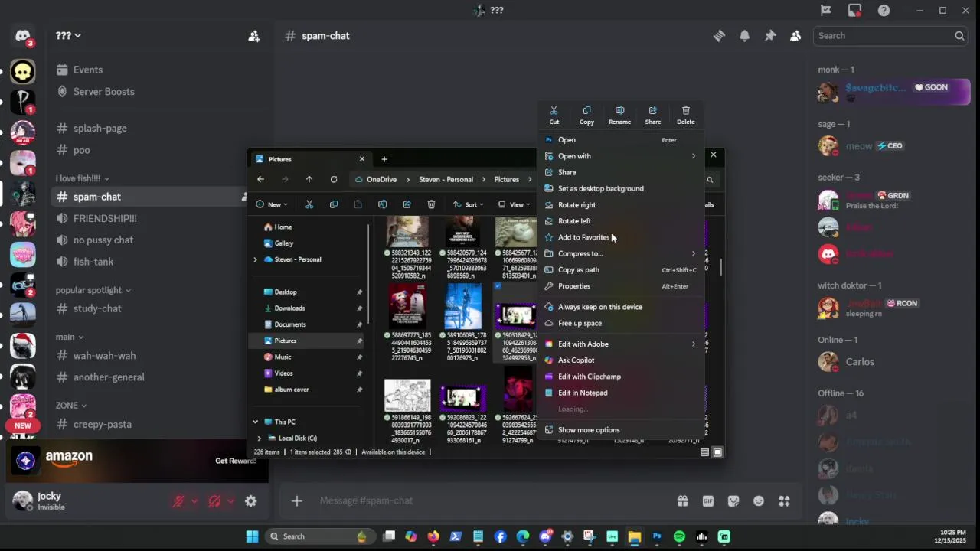
Task: Select Rotate right option
Action: [x=622, y=205]
